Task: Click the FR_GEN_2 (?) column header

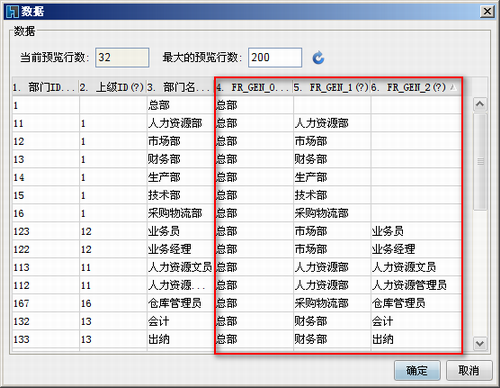Action: [416, 87]
